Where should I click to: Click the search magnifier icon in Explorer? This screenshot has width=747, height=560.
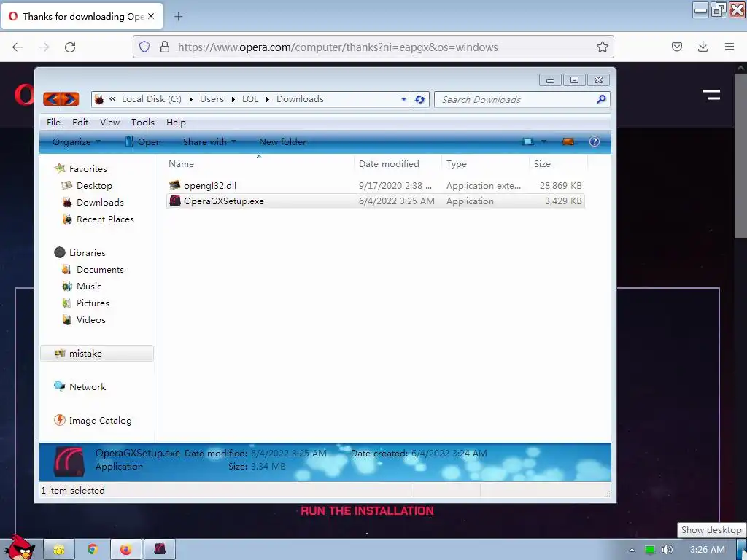[x=601, y=99]
